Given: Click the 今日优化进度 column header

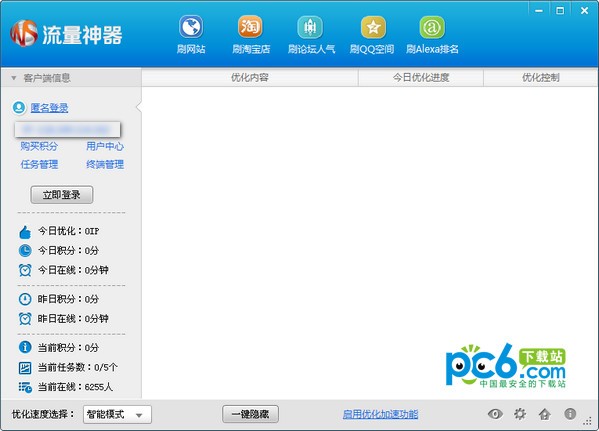Looking at the screenshot, I should [x=421, y=78].
